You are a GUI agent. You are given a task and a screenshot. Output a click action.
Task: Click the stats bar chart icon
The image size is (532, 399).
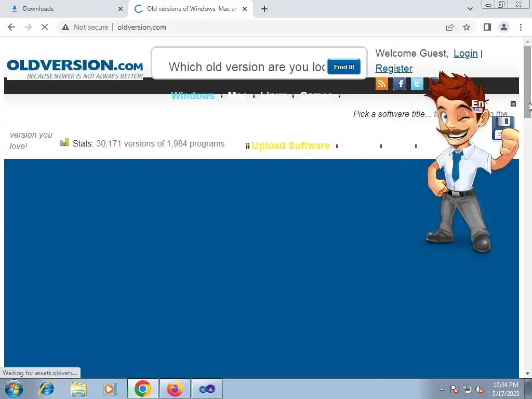click(64, 142)
